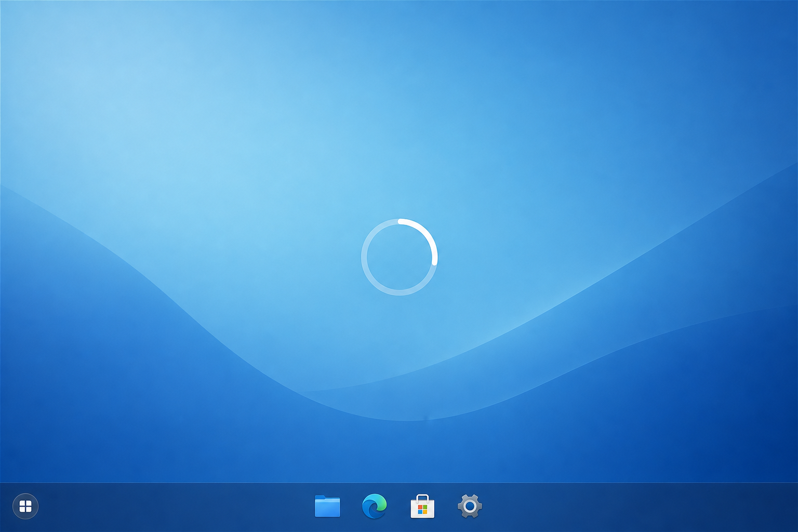Open the Settings gear icon
The width and height of the screenshot is (798, 532).
click(470, 506)
